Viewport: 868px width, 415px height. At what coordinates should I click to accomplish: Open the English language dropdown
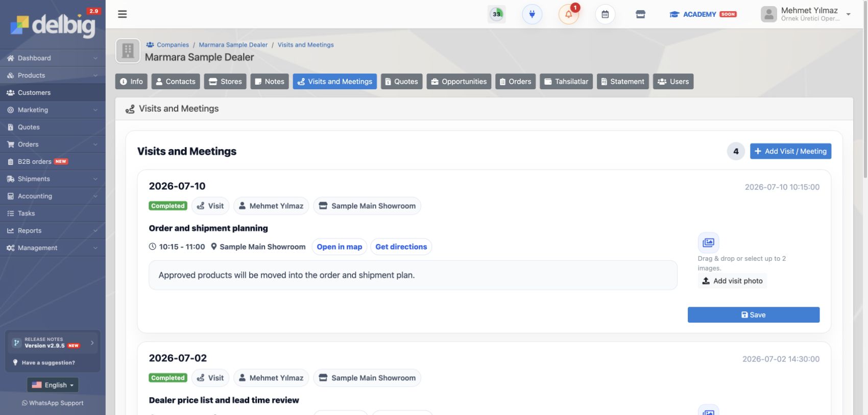click(53, 385)
